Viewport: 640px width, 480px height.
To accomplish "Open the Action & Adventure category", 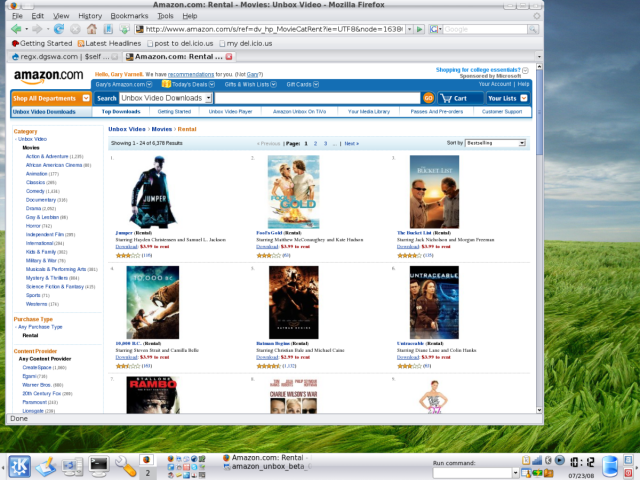I will [47, 156].
